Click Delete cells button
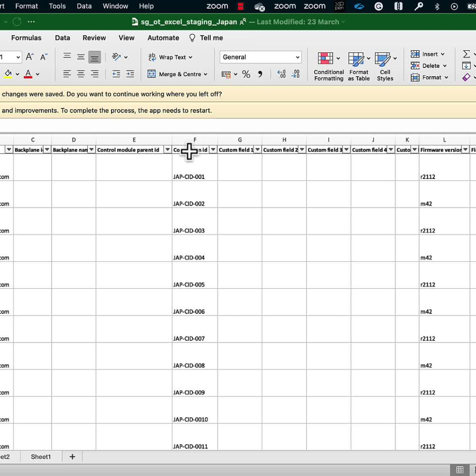The image size is (476, 476). (428, 66)
